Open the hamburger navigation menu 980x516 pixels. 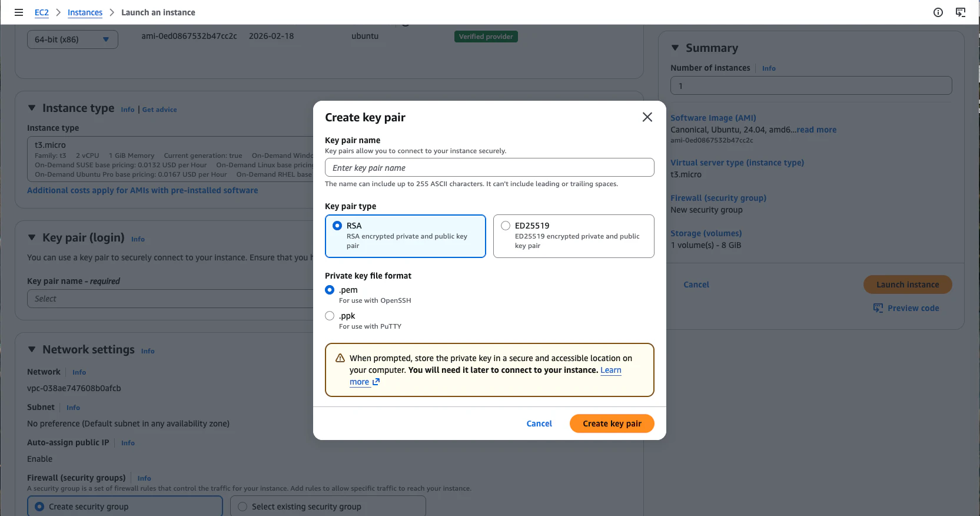(19, 12)
